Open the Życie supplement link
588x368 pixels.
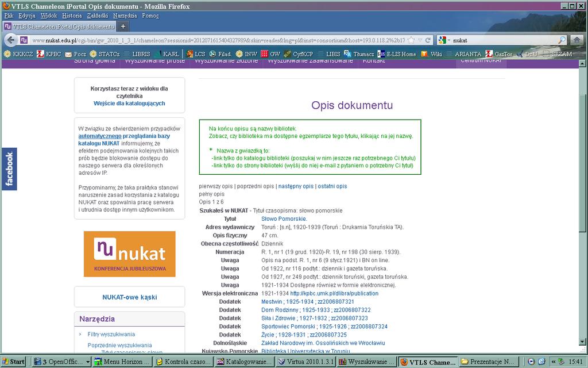304,335
